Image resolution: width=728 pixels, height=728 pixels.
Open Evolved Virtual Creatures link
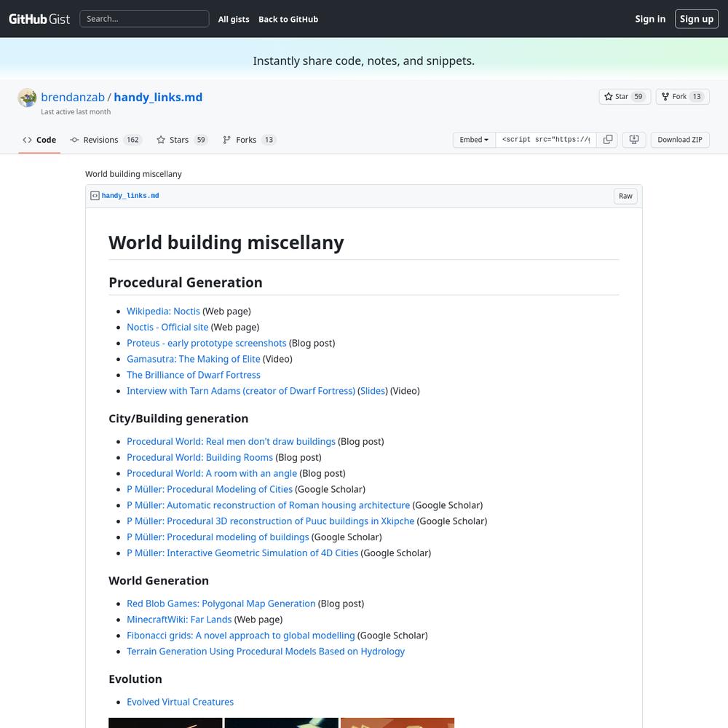[180, 702]
